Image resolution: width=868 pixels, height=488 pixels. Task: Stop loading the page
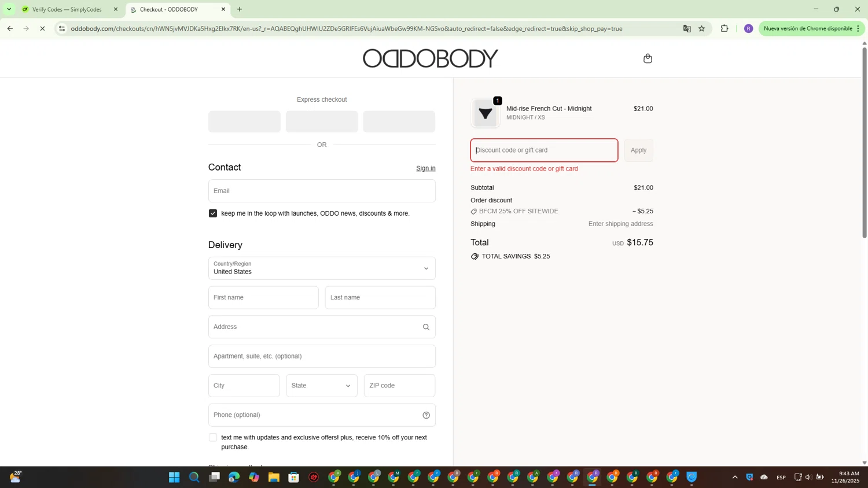(42, 28)
